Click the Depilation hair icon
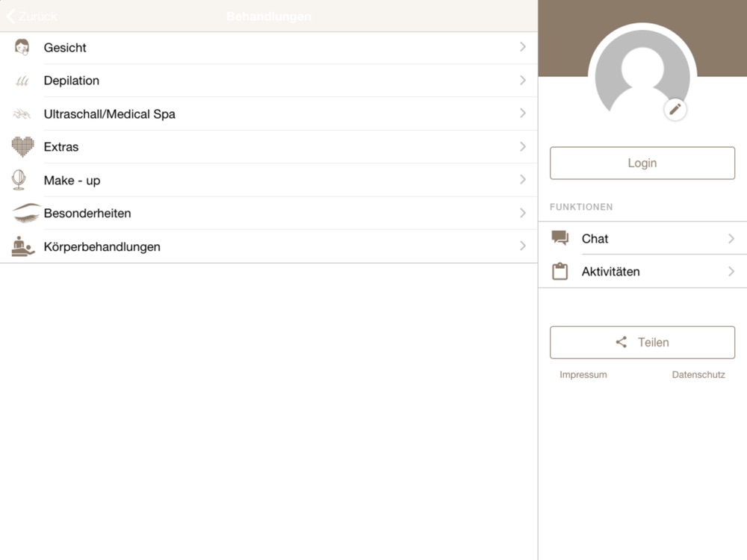 (22, 81)
